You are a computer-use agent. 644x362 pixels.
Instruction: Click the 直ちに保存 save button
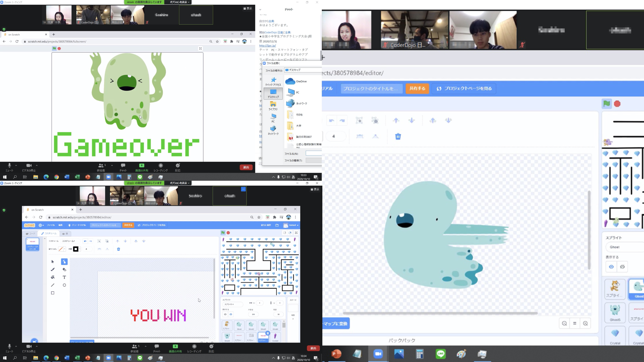point(266,225)
